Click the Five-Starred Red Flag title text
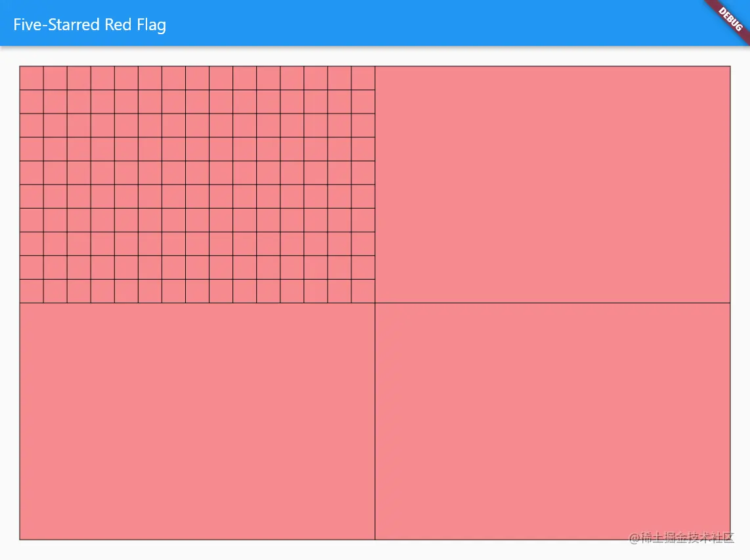Screen dimensions: 750x560 coord(90,25)
